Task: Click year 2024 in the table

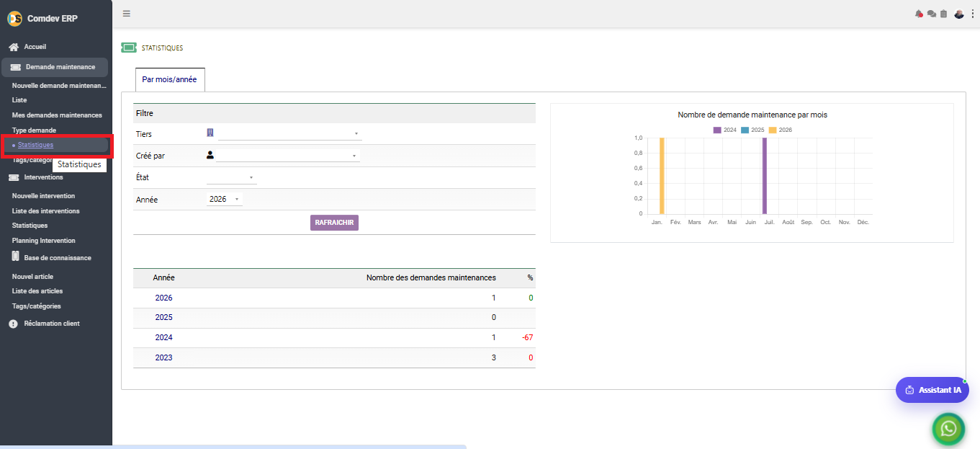Action: (x=163, y=337)
